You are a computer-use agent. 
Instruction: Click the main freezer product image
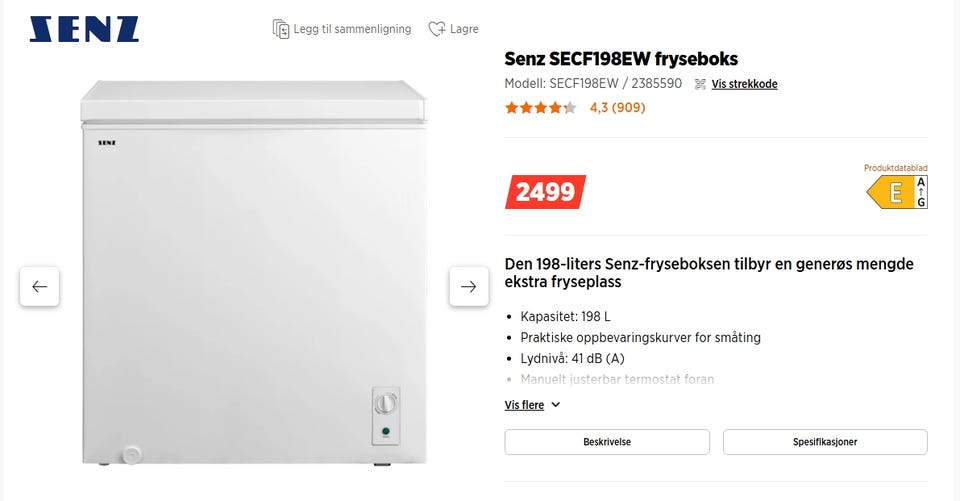pos(253,272)
